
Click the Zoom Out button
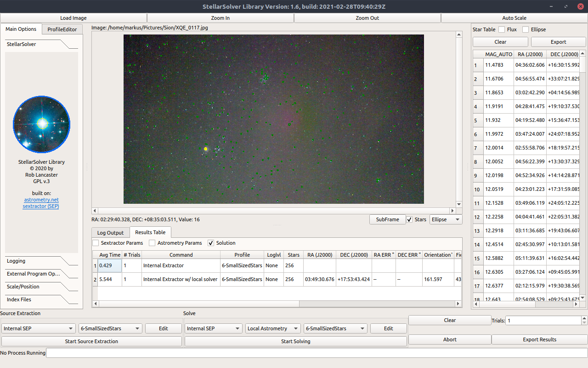point(367,18)
